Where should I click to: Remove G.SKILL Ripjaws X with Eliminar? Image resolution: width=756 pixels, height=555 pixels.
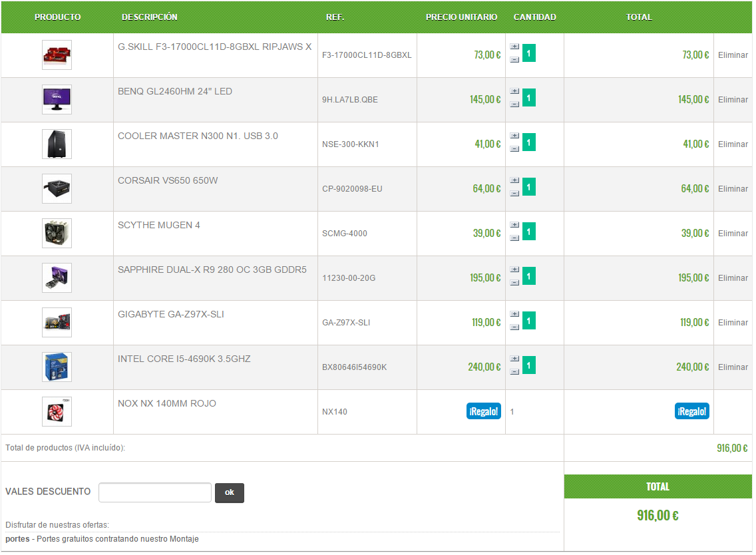tap(733, 55)
